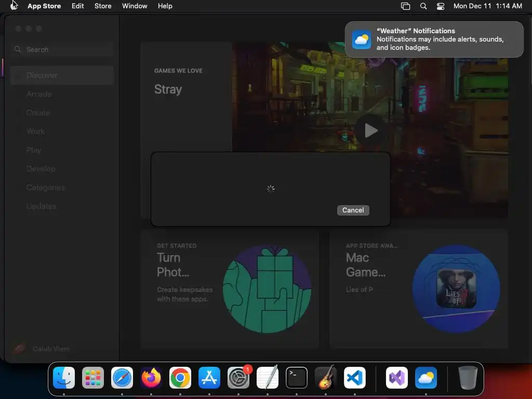Open the Turn Phot... get started card

(x=230, y=289)
